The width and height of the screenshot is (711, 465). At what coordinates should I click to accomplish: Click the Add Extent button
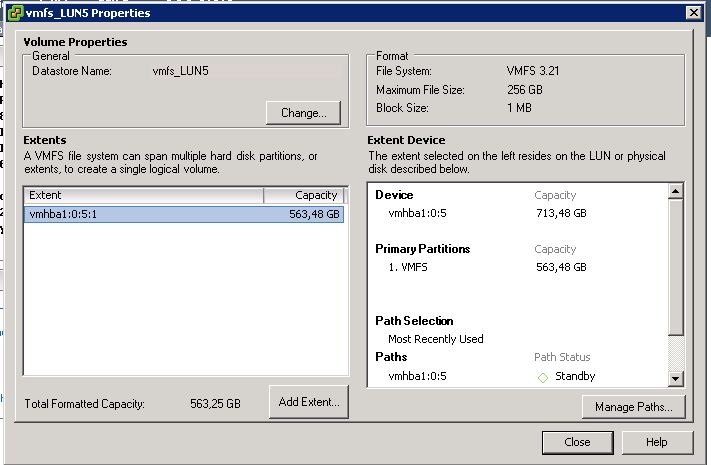309,401
